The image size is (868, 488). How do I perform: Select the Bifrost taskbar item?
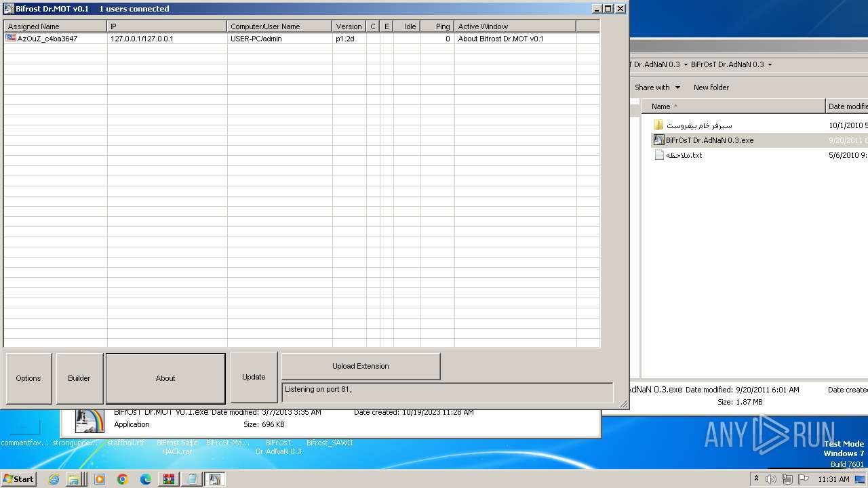(x=215, y=479)
